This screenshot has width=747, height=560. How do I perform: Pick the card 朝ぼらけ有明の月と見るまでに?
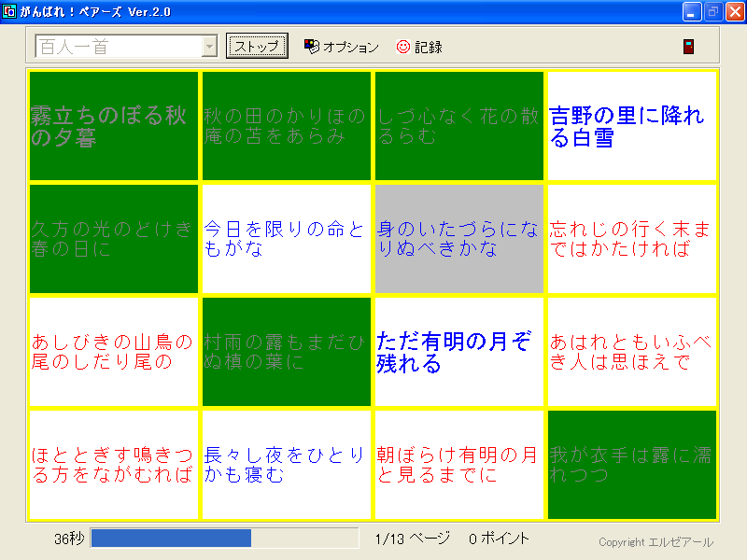pos(458,465)
